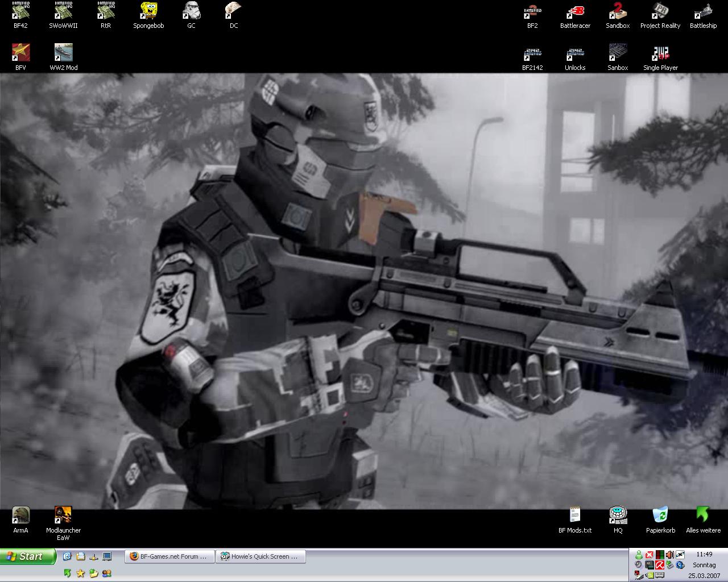Click the red-green level meter tray icon
The height and width of the screenshot is (582, 728).
660,555
